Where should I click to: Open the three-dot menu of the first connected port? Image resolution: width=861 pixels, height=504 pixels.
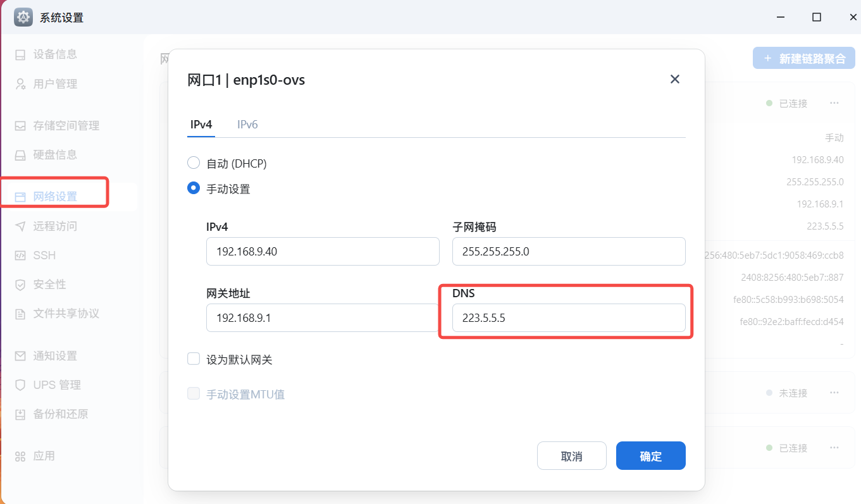(x=834, y=103)
